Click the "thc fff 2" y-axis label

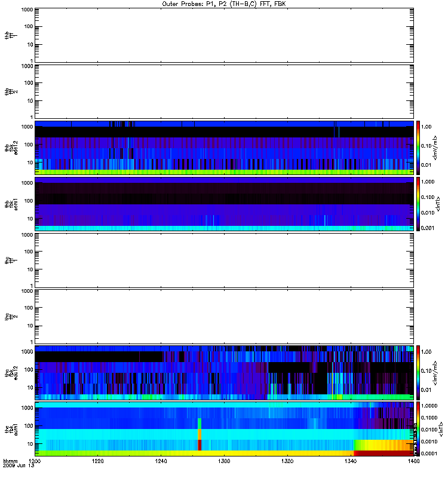coord(11,317)
